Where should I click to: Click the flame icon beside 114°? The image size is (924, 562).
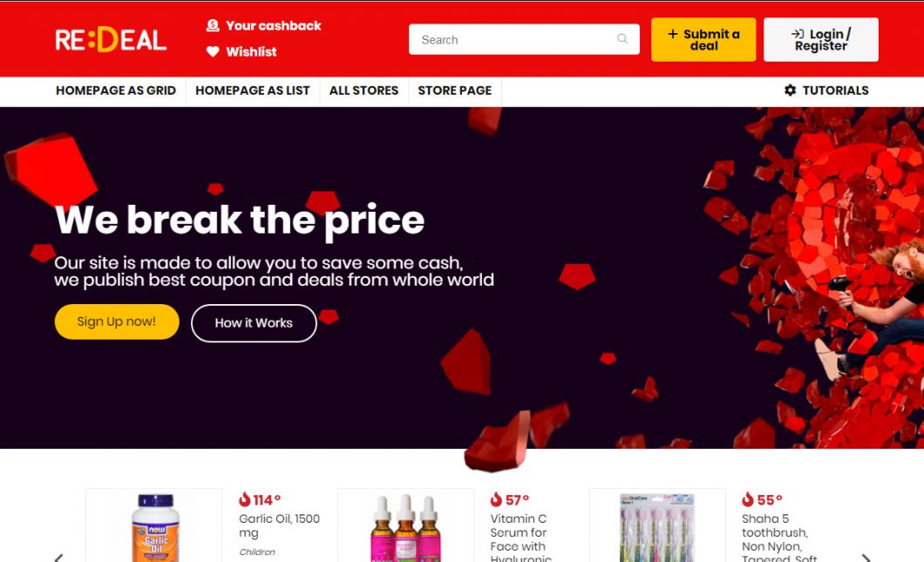click(x=245, y=499)
